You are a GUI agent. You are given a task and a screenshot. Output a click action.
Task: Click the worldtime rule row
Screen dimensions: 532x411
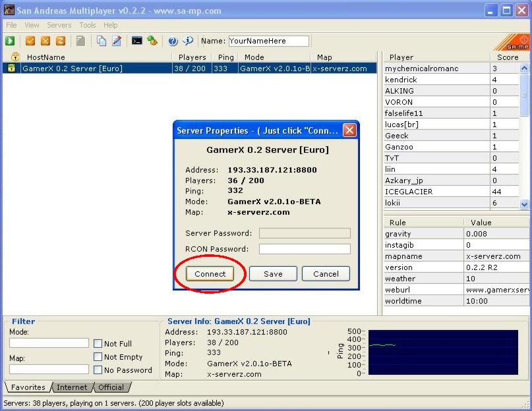coord(457,301)
